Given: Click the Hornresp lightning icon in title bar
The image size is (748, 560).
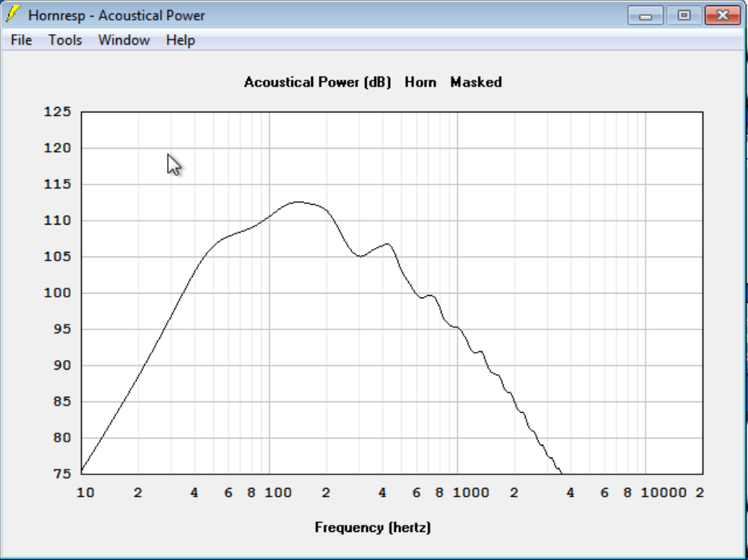Looking at the screenshot, I should point(14,14).
